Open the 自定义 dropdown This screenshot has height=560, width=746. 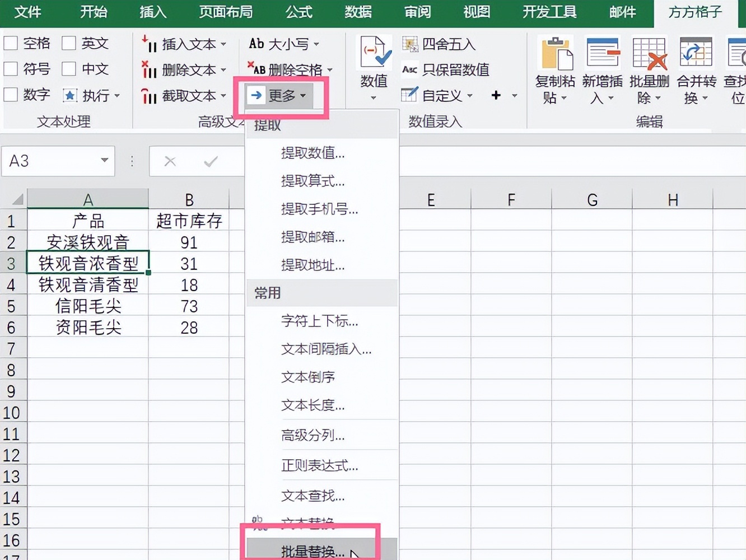(443, 95)
